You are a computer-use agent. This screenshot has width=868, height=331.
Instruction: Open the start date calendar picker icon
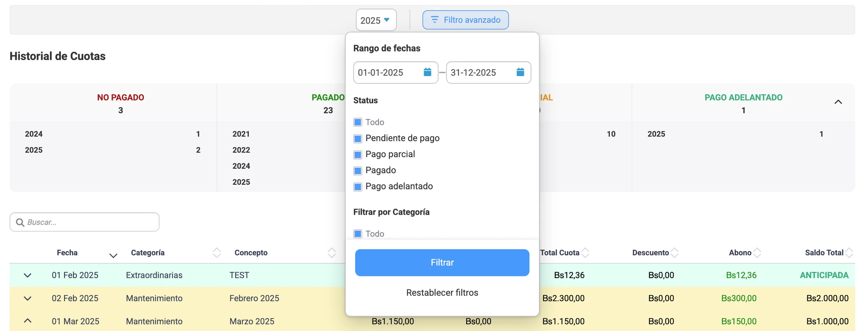(x=427, y=72)
